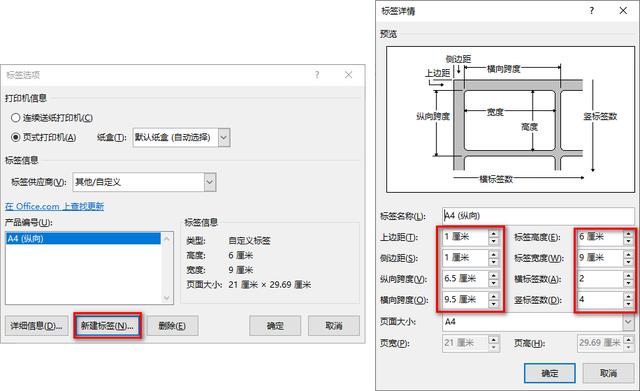Decrease 横向跨度 with the down arrow

pos(494,304)
